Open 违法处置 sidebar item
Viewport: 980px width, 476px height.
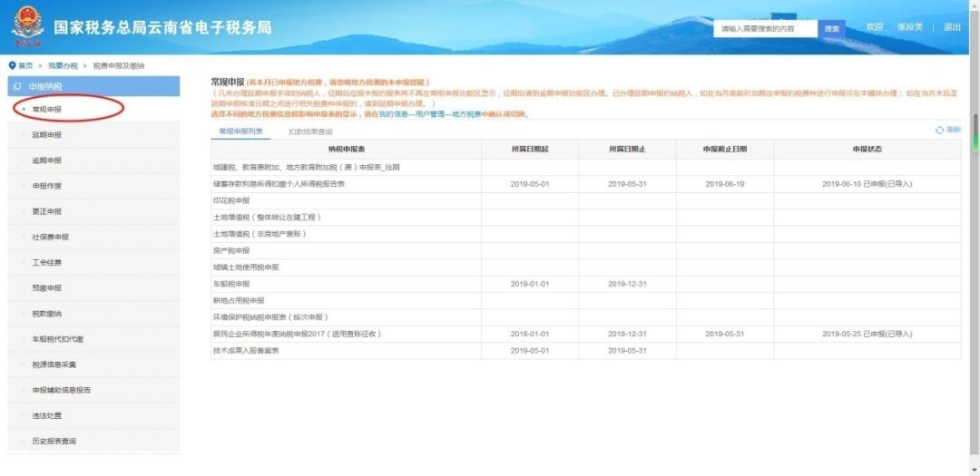pyautogui.click(x=47, y=415)
